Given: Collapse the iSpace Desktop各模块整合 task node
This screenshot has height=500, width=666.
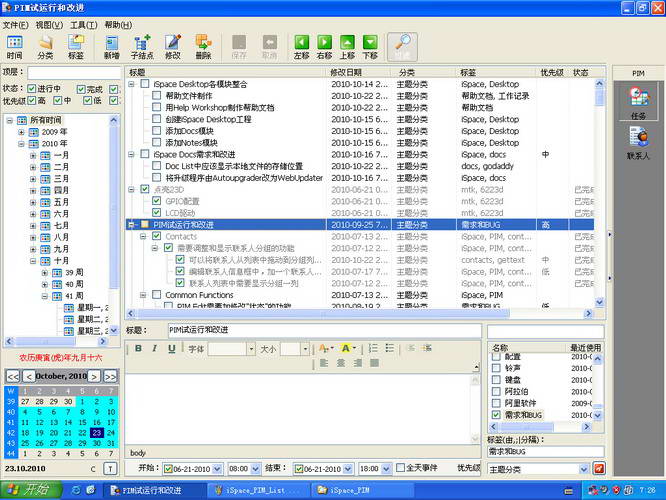Looking at the screenshot, I should tap(131, 84).
